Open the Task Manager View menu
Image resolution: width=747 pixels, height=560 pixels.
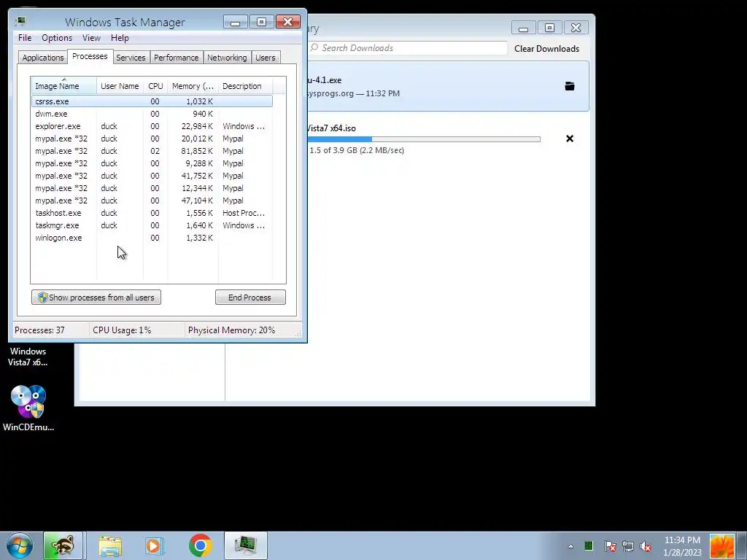point(91,38)
